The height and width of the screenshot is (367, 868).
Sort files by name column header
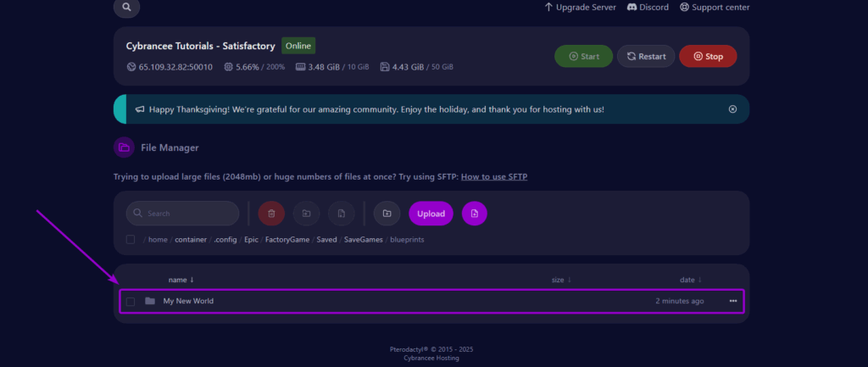[x=181, y=280]
